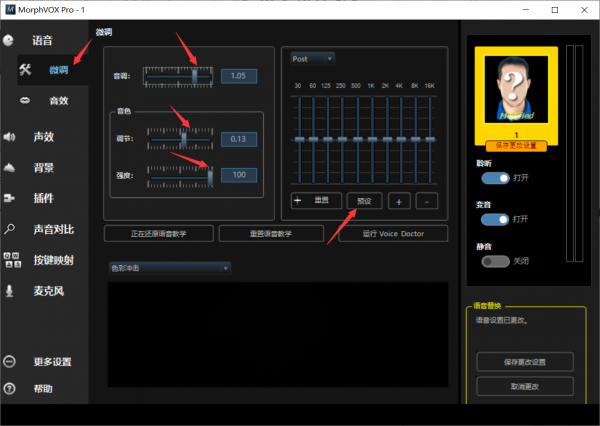Click the speaker icon beside 声效
Image resolution: width=600 pixels, height=426 pixels.
9,137
